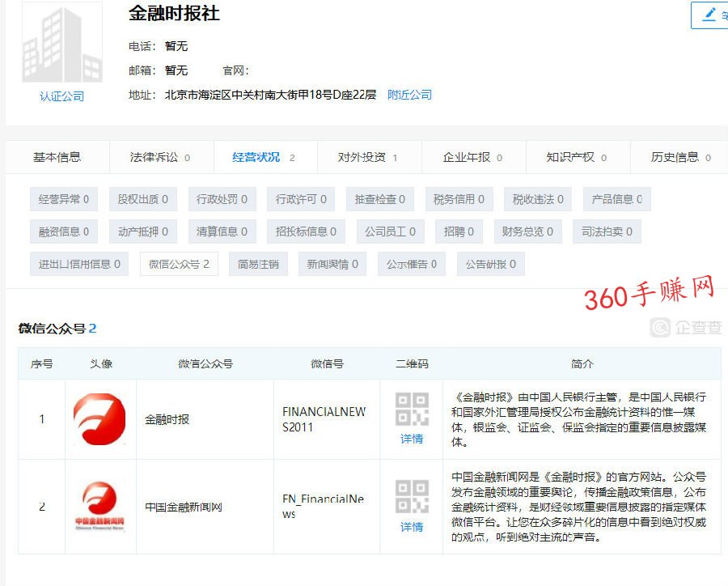Click the WeChat ID FINANCIALNEWS2011
728x586 pixels.
tap(324, 419)
